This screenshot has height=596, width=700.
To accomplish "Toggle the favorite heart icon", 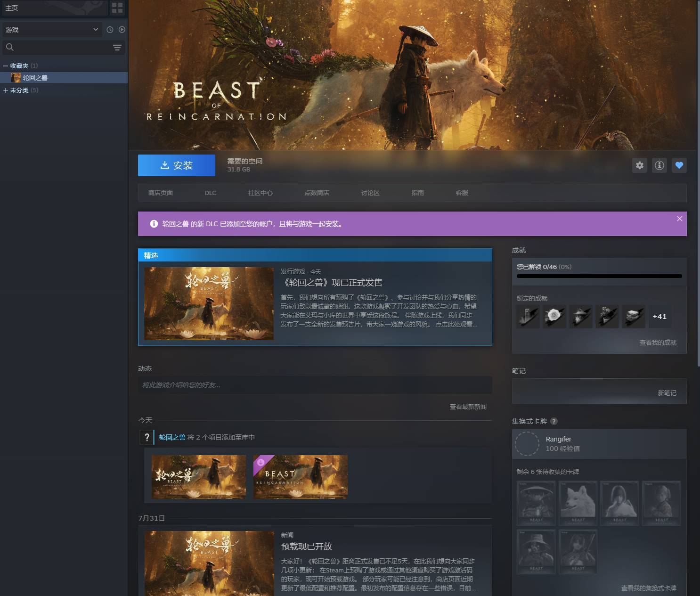I will coord(679,165).
